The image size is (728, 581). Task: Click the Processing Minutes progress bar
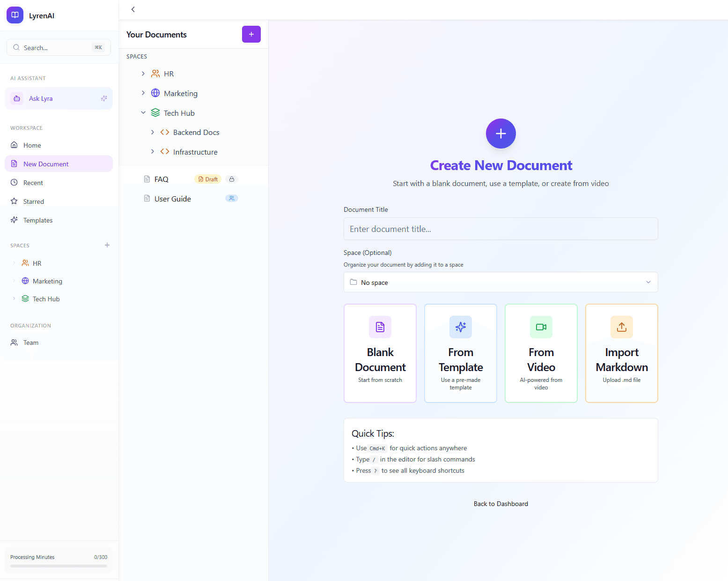[x=59, y=566]
